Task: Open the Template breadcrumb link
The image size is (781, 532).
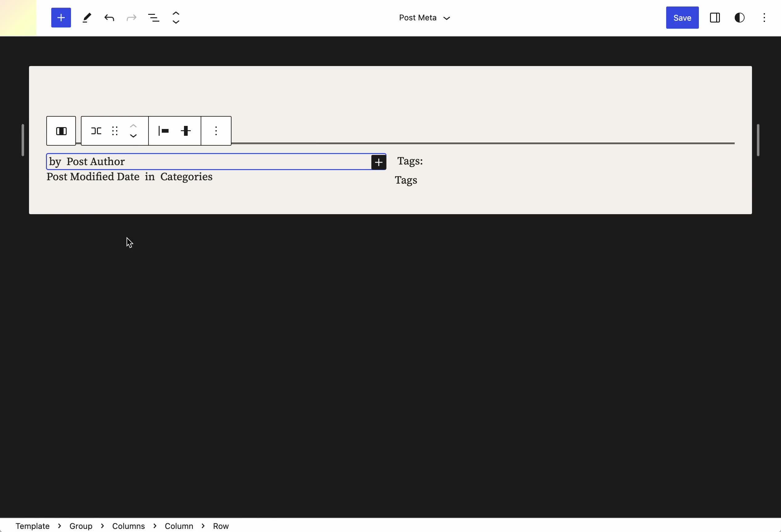Action: [x=33, y=526]
